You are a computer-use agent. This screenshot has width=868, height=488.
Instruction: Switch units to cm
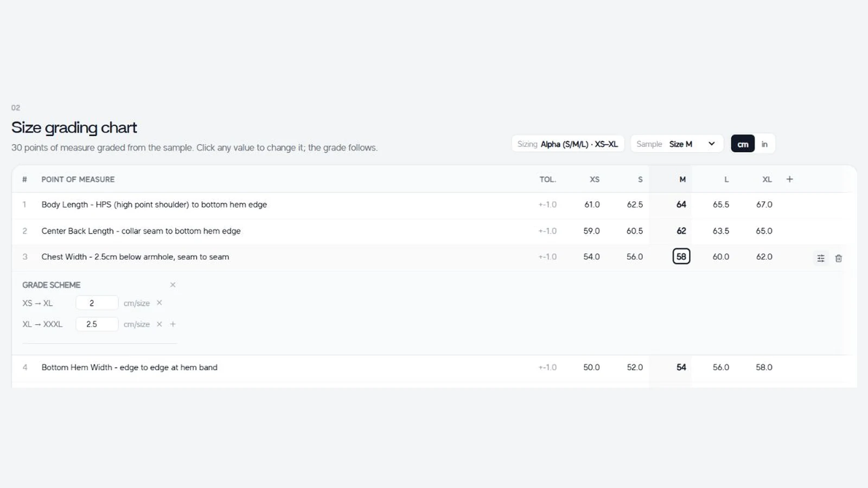click(743, 144)
